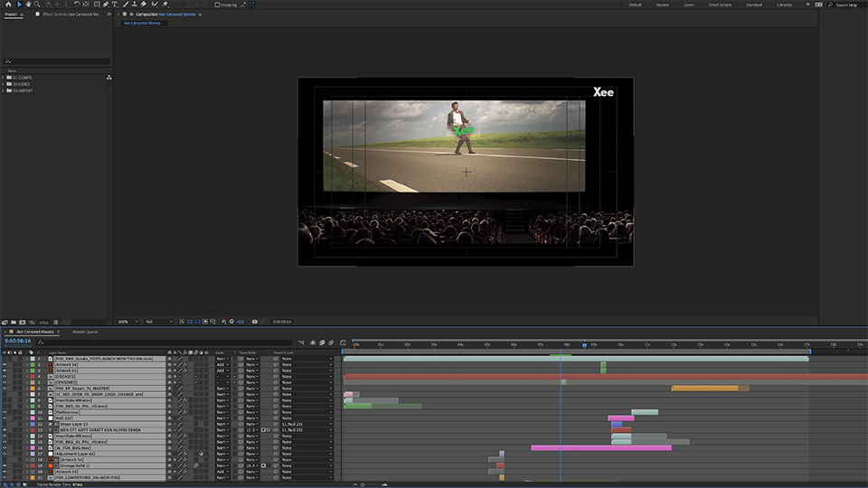Hide the Artwork 54 layer 2 eye toggle
Image resolution: width=868 pixels, height=488 pixels.
(5, 365)
